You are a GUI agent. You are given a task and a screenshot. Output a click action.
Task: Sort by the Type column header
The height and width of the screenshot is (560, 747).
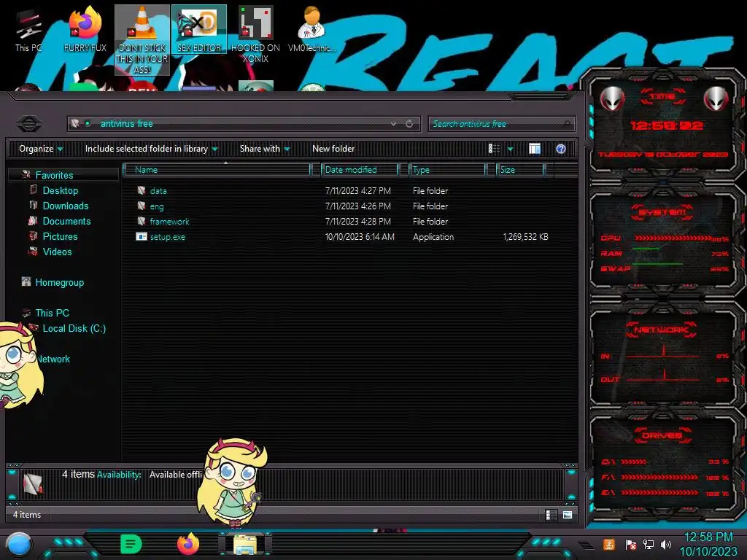pyautogui.click(x=447, y=169)
